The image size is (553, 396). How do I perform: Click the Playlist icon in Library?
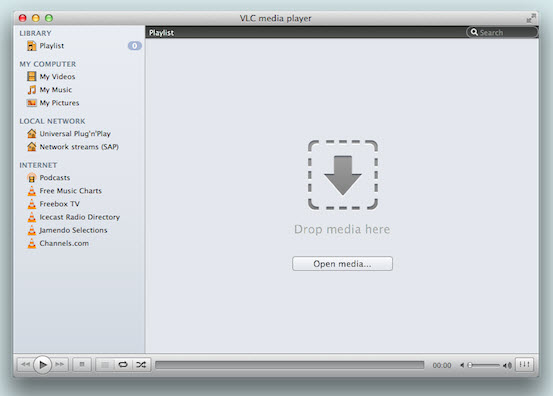pos(32,46)
